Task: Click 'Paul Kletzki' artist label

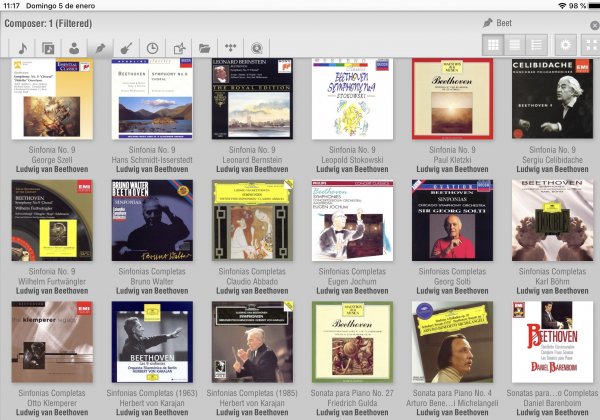Action: (x=452, y=160)
